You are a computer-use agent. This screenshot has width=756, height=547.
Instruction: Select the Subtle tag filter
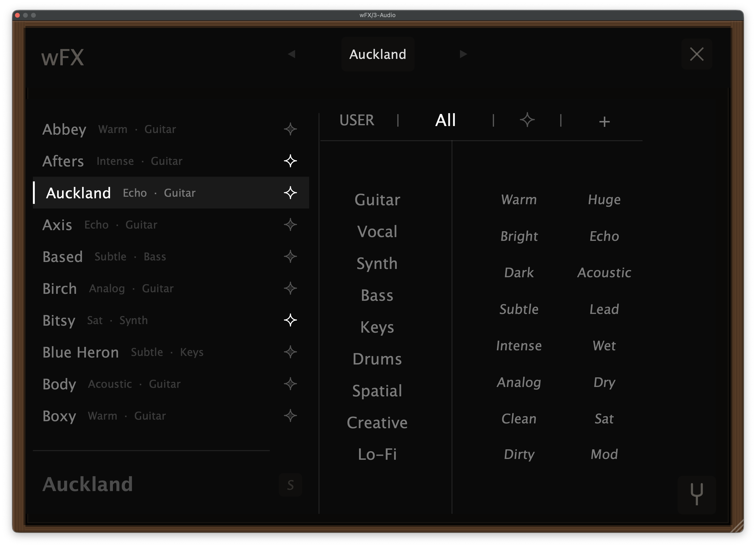click(519, 309)
